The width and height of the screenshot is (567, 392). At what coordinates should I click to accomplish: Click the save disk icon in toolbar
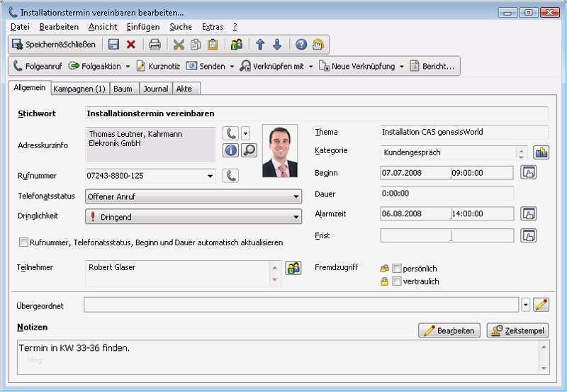pos(113,45)
